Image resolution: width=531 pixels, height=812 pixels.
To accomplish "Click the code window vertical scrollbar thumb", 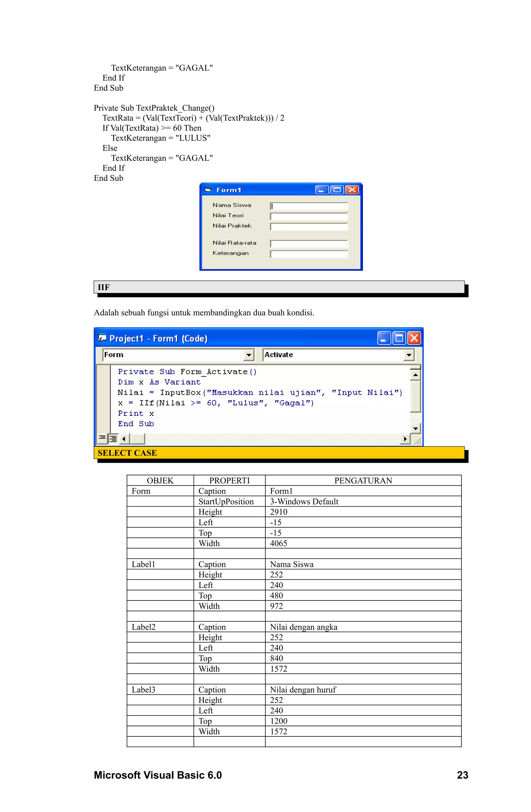I will click(x=415, y=396).
